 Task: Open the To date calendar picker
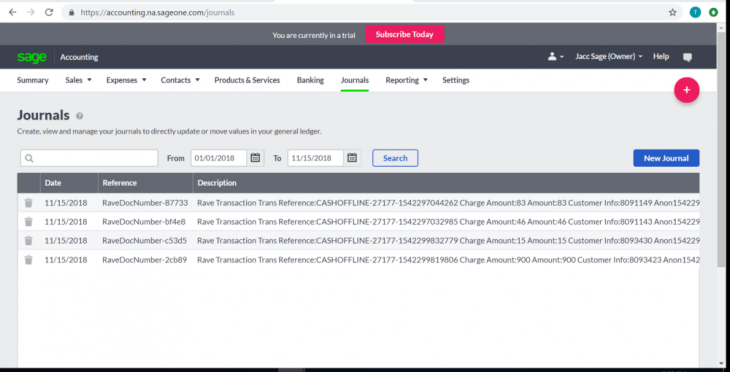(x=352, y=158)
